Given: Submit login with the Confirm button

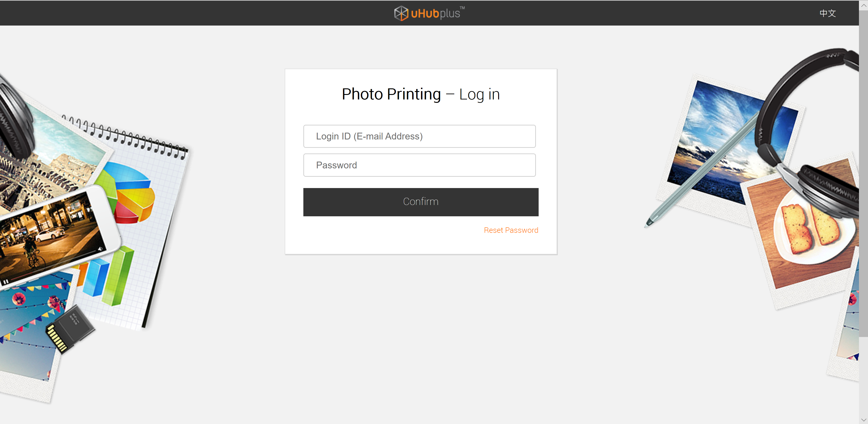Looking at the screenshot, I should coord(421,202).
